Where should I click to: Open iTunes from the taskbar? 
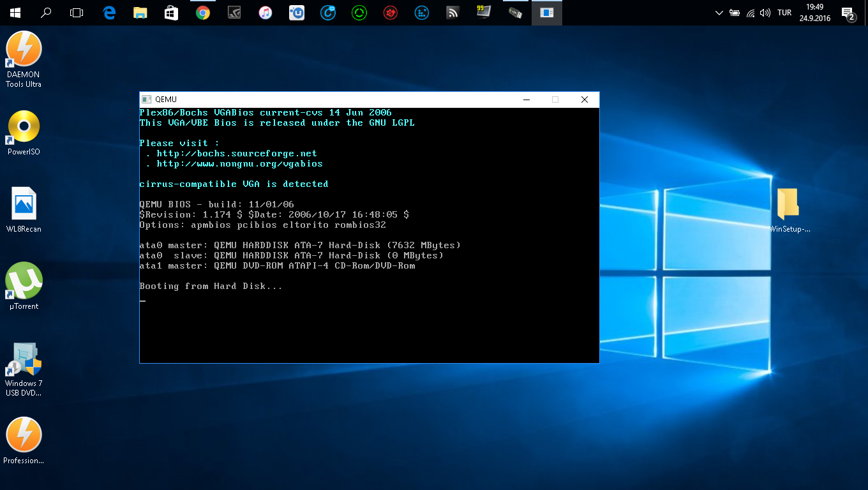coord(266,13)
